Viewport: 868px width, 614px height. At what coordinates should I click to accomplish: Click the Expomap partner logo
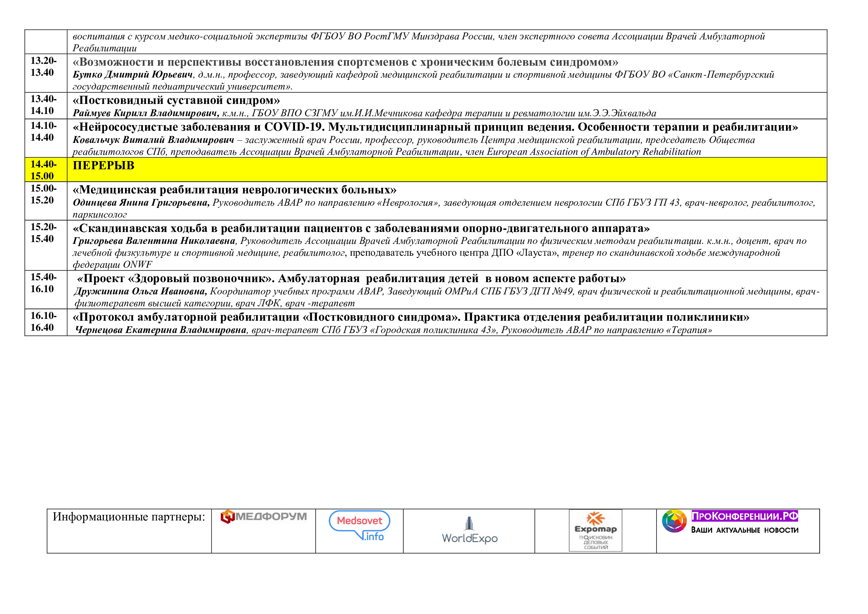click(595, 530)
